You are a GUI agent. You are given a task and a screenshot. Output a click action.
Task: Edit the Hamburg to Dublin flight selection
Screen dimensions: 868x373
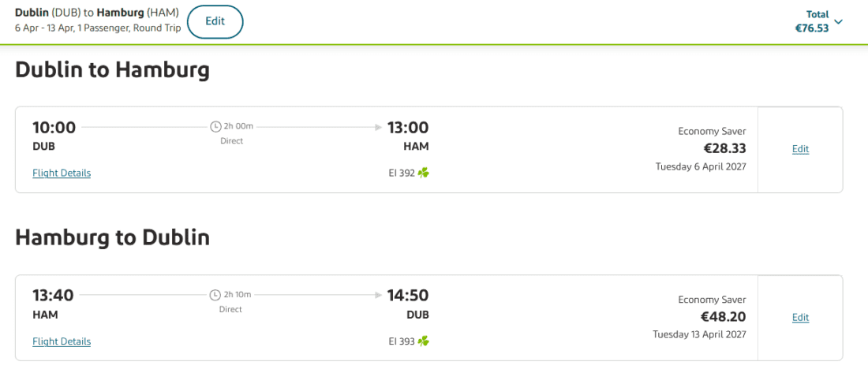coord(800,317)
